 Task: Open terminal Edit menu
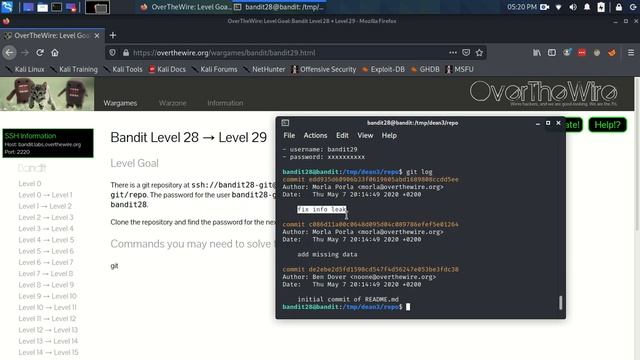point(342,135)
